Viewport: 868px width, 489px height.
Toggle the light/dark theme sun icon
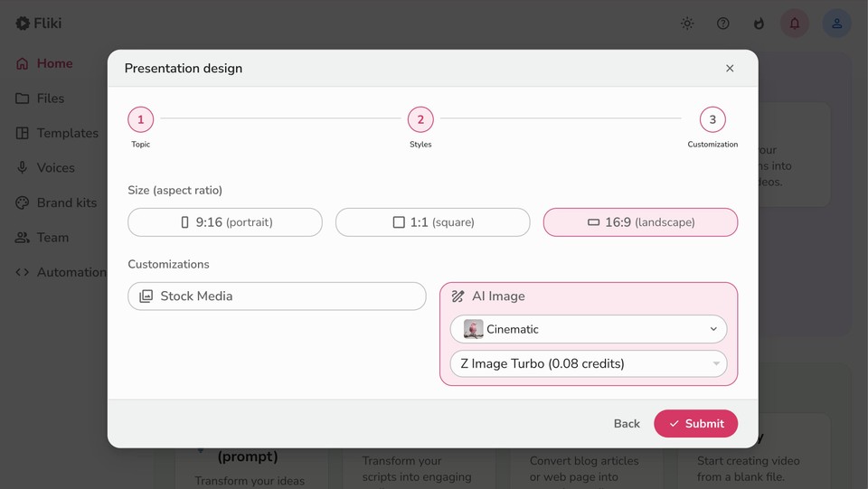click(687, 24)
